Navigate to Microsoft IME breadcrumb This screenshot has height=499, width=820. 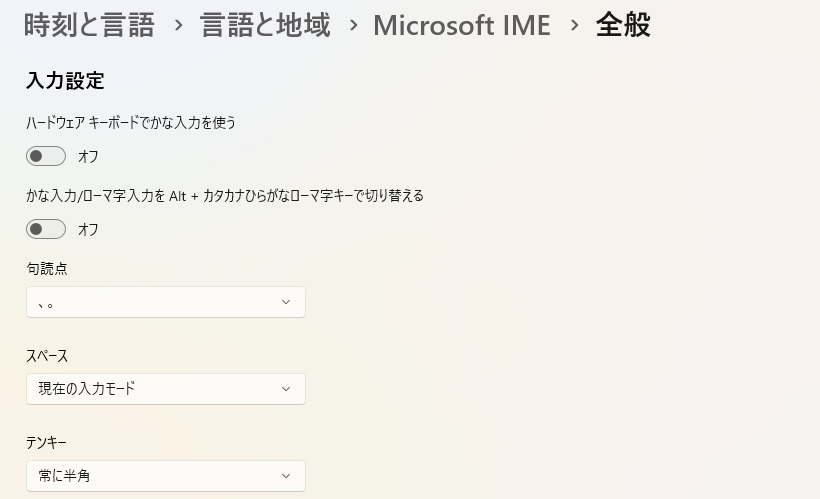(461, 25)
